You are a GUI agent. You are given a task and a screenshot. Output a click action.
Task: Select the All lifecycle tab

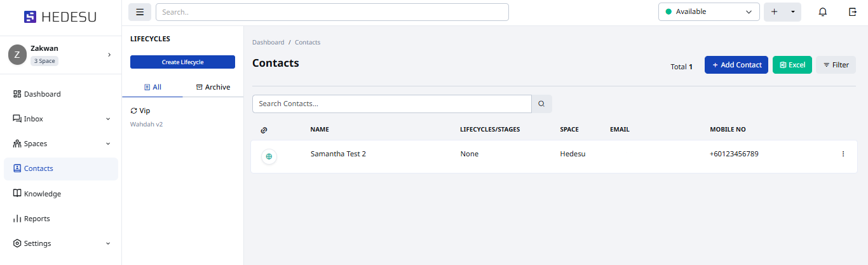(x=153, y=87)
